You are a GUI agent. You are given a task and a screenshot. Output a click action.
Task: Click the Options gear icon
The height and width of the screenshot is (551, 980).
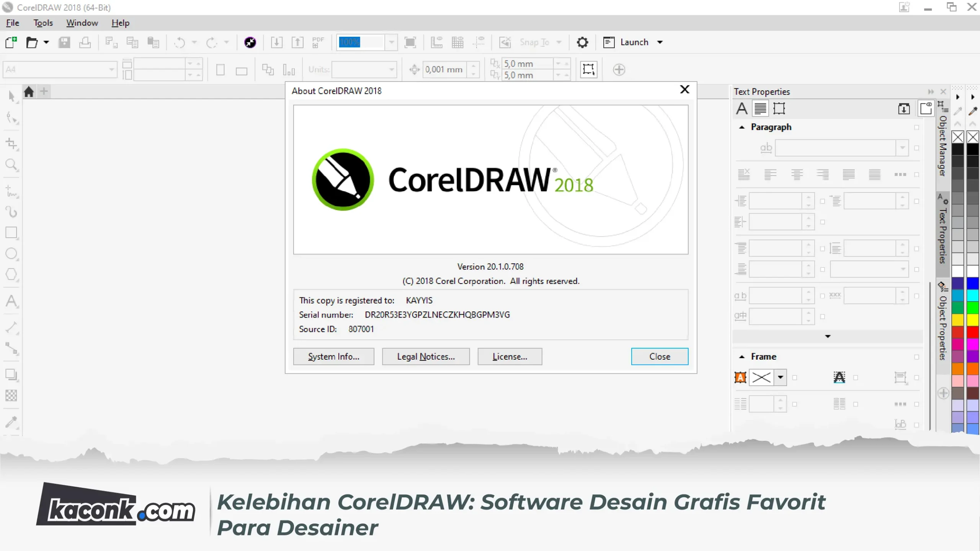(x=582, y=42)
